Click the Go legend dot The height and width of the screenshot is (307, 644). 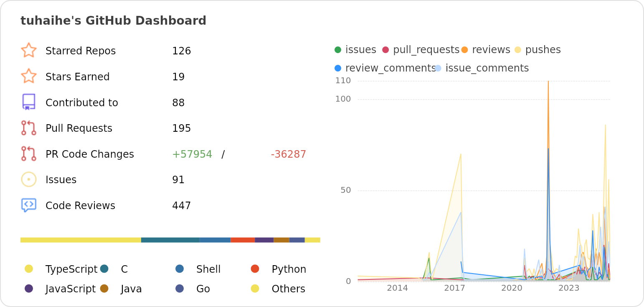click(x=180, y=288)
